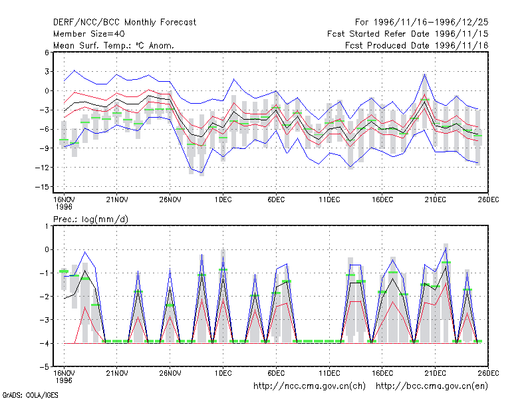Screen dimensions: 532x399
Task: Open the bcc.cma.gov.cn(en) link
Action: [432, 386]
